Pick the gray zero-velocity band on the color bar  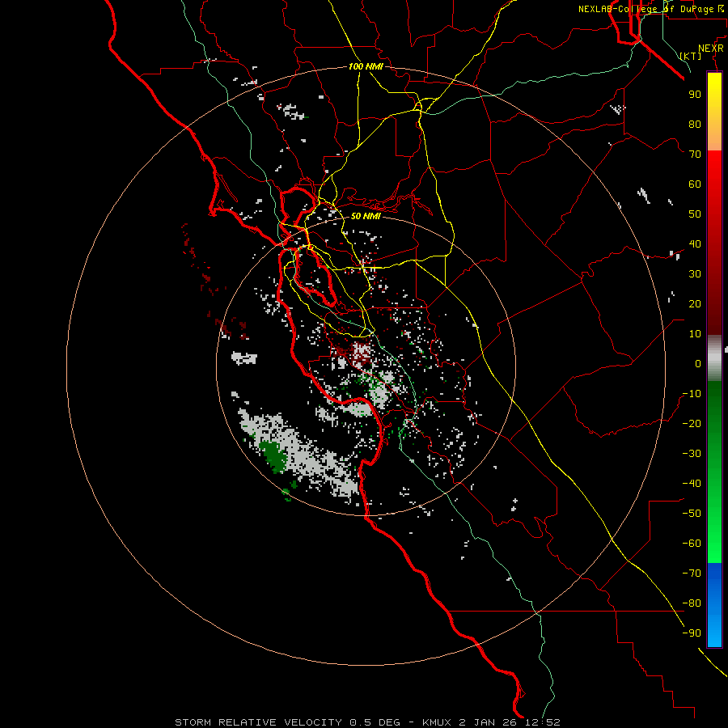(714, 358)
